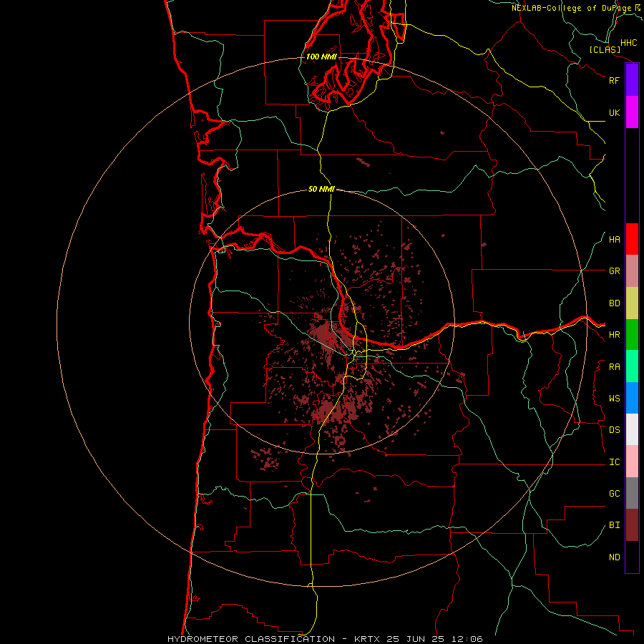Click the '50 NMI' range ring label
This screenshot has height=644, width=644.
tap(321, 189)
